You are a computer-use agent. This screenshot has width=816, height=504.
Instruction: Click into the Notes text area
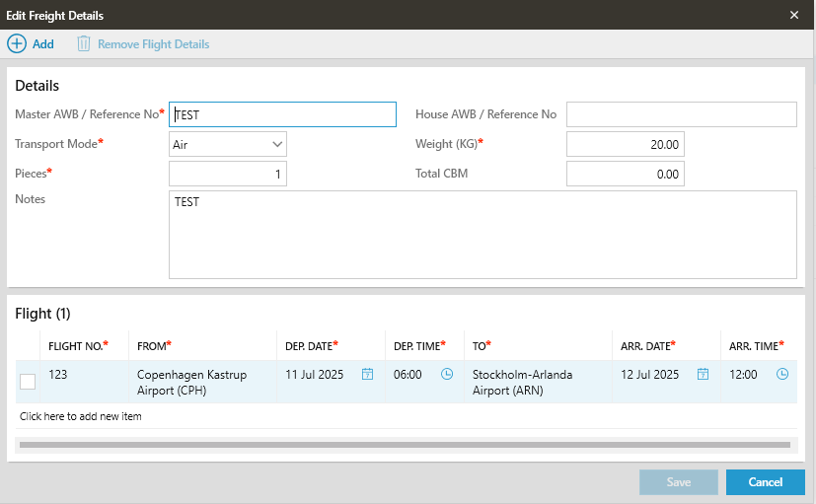click(x=482, y=235)
